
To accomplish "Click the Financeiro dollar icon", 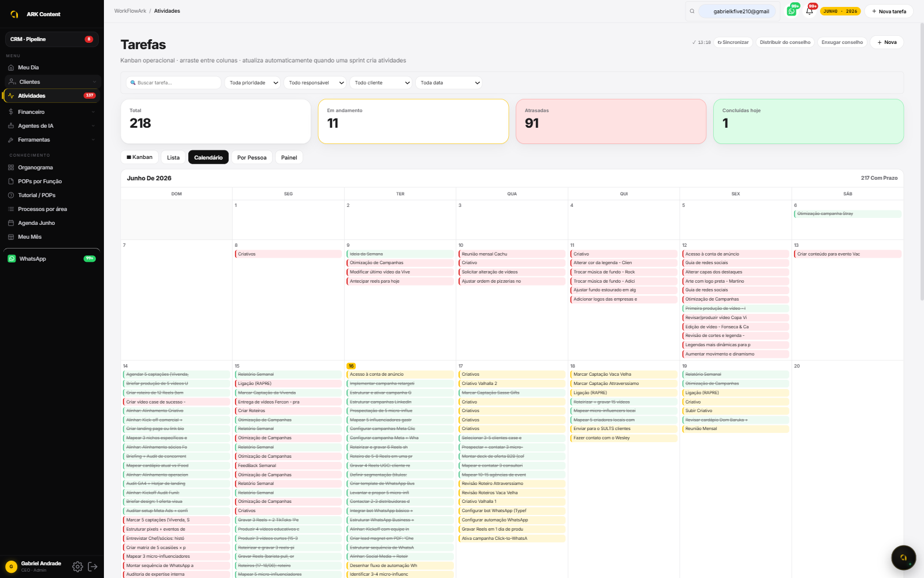I will pos(11,112).
